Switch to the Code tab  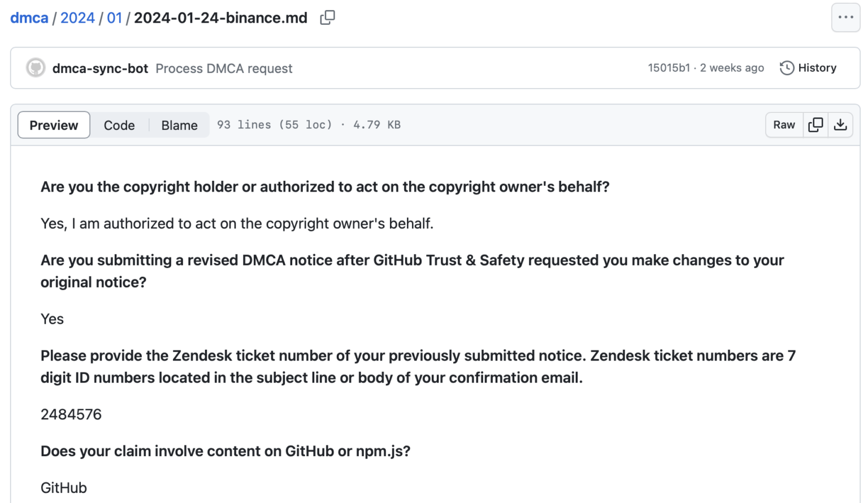pyautogui.click(x=119, y=125)
